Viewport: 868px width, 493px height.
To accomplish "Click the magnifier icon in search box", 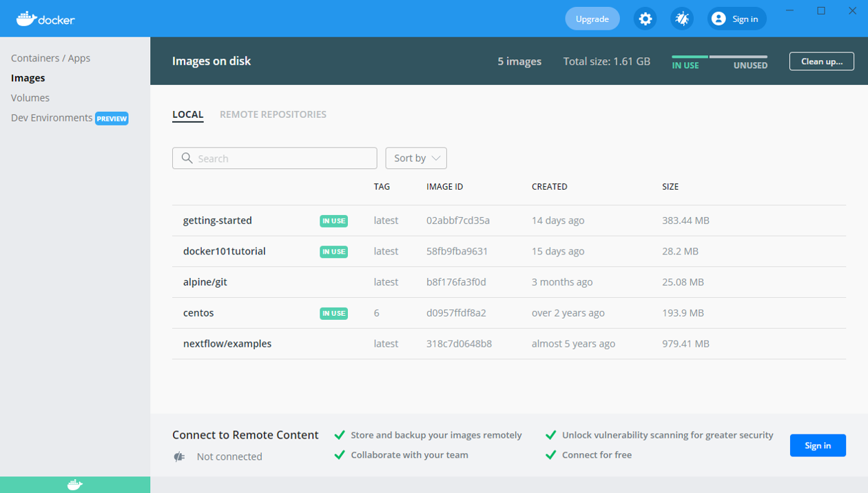I will pyautogui.click(x=187, y=159).
